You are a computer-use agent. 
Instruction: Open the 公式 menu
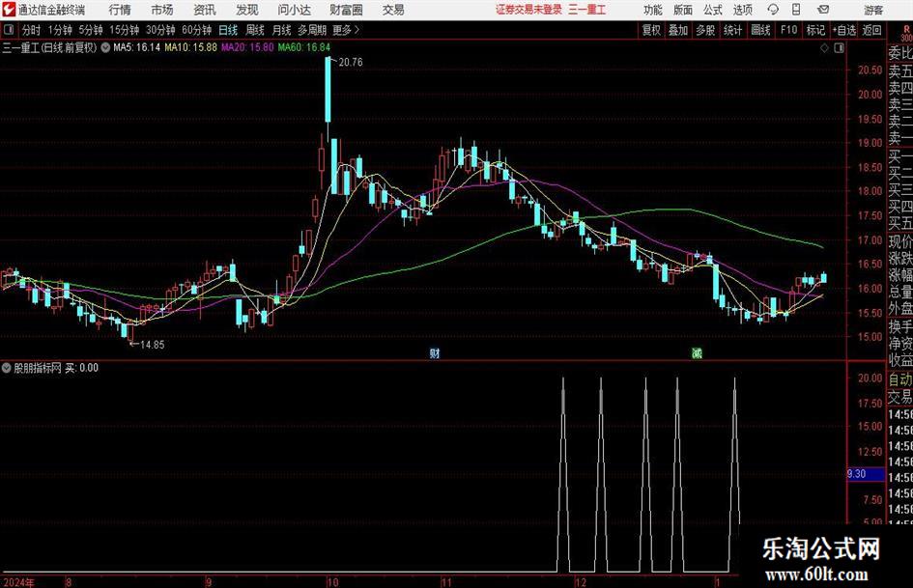click(712, 10)
